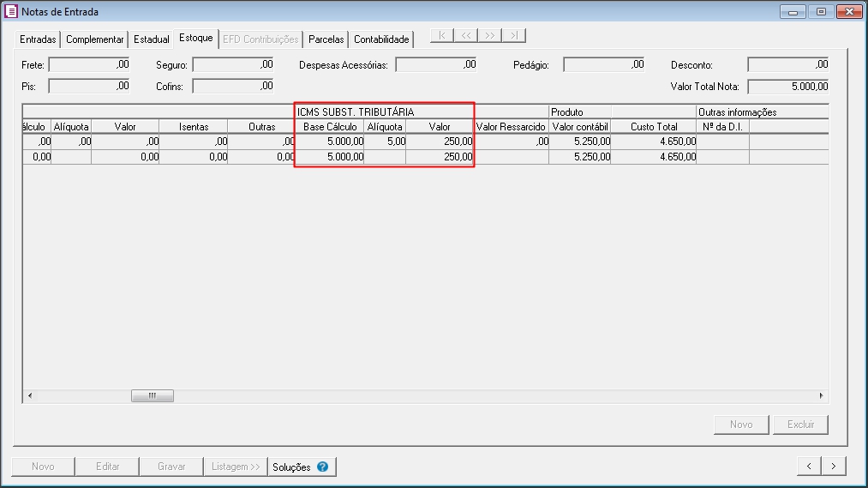Click the Valor Total Nota field
This screenshot has height=488, width=868.
pos(788,87)
